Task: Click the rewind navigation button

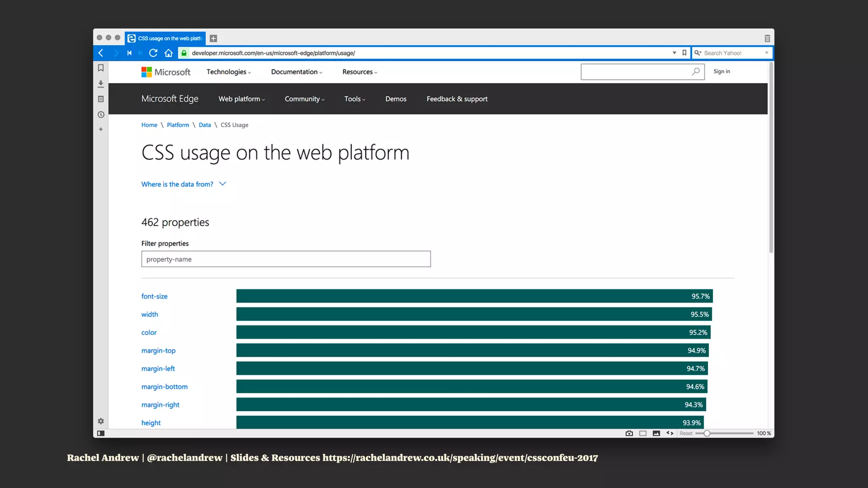Action: [x=129, y=53]
